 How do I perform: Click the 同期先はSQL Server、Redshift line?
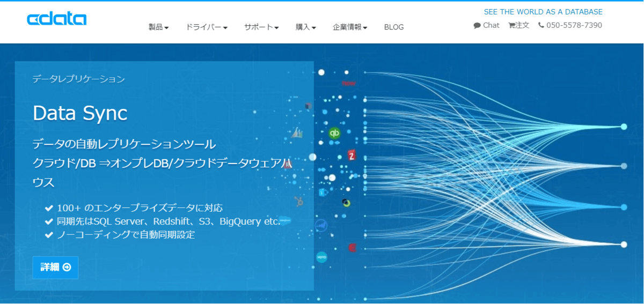coord(163,221)
